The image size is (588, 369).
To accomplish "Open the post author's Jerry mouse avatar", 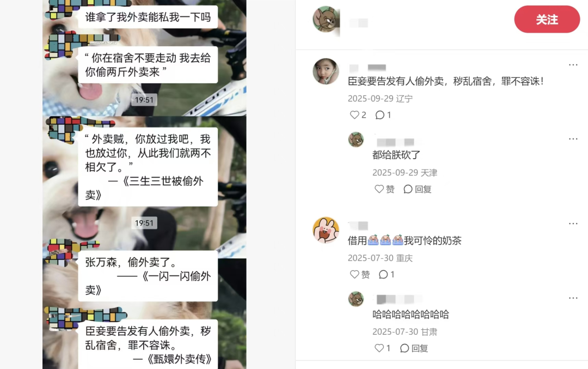I will click(x=326, y=19).
